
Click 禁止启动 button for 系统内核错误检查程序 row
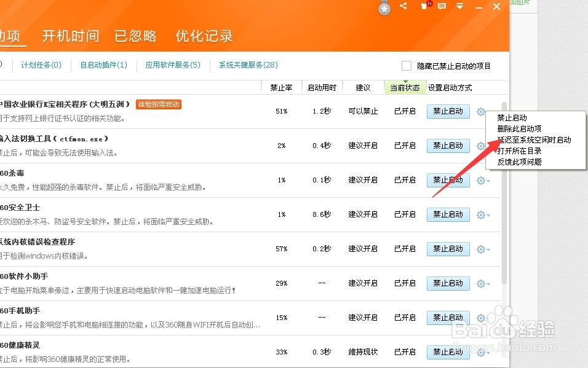coord(448,249)
